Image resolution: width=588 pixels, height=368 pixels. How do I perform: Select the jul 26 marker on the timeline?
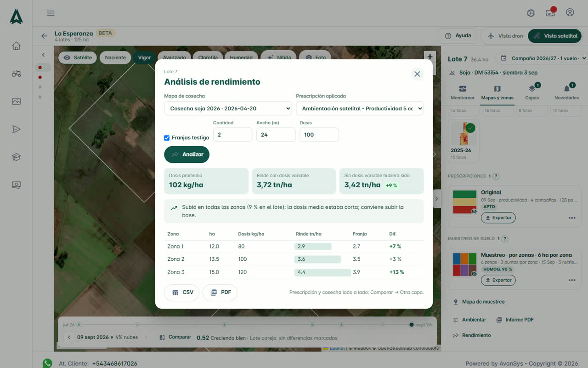click(x=79, y=325)
